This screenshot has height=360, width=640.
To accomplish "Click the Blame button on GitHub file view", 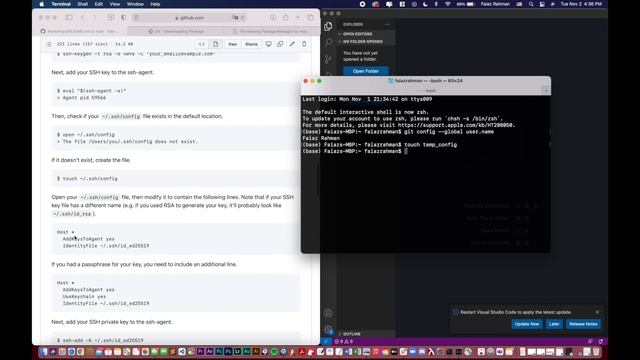I will pyautogui.click(x=251, y=44).
